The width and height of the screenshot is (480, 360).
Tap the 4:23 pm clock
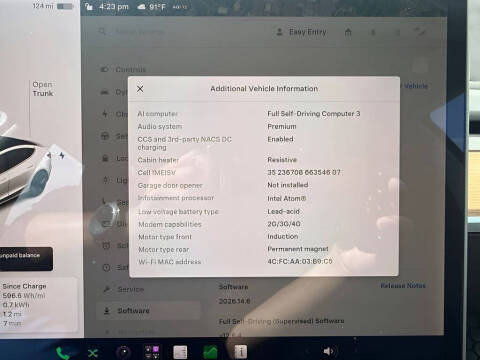tap(114, 7)
